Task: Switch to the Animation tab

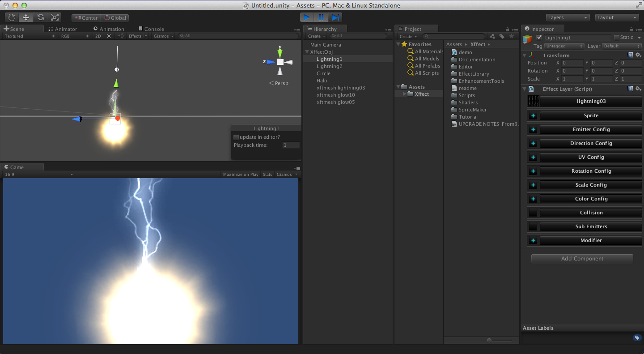Action: click(x=108, y=29)
